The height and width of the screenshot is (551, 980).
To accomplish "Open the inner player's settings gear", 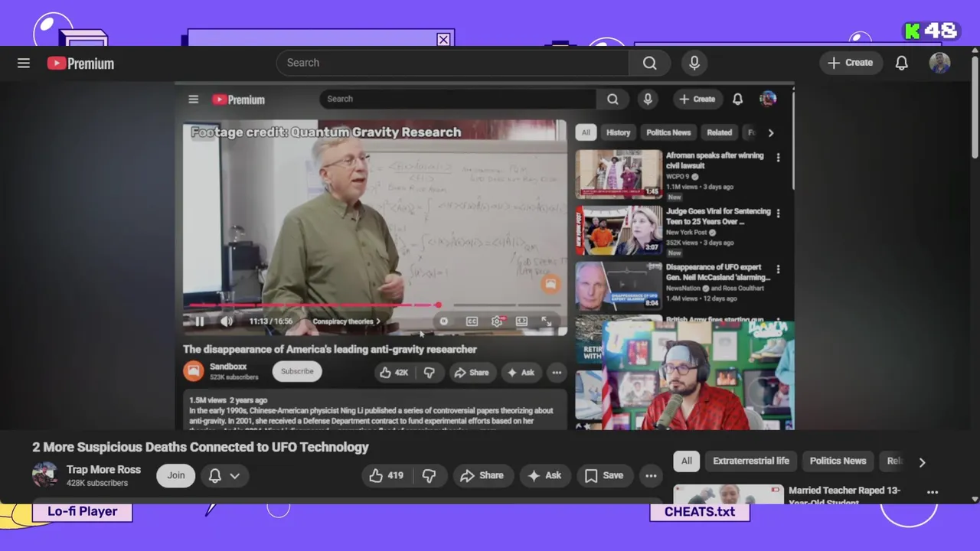I will 497,321.
